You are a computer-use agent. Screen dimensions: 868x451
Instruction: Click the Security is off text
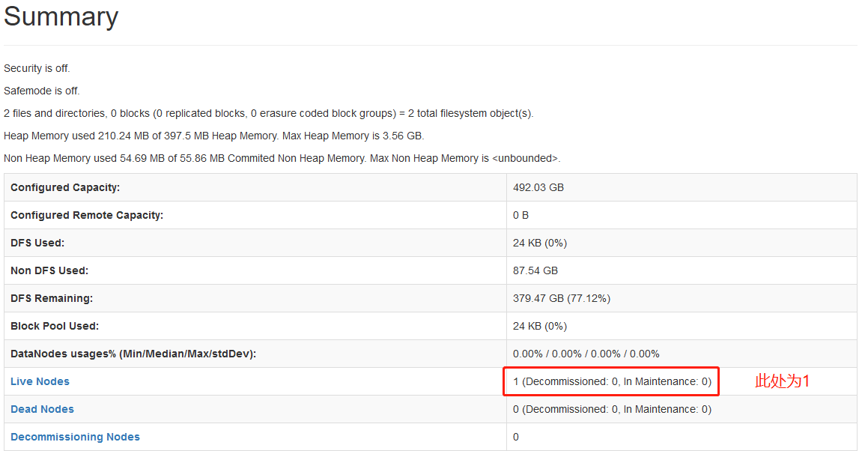(x=37, y=68)
